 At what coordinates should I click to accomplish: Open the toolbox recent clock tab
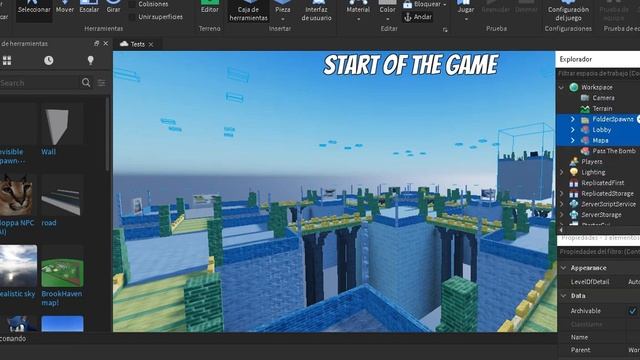tap(49, 61)
